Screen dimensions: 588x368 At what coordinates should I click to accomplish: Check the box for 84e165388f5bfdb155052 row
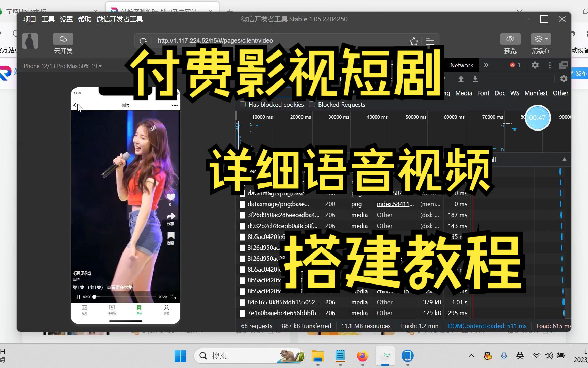[x=242, y=302]
